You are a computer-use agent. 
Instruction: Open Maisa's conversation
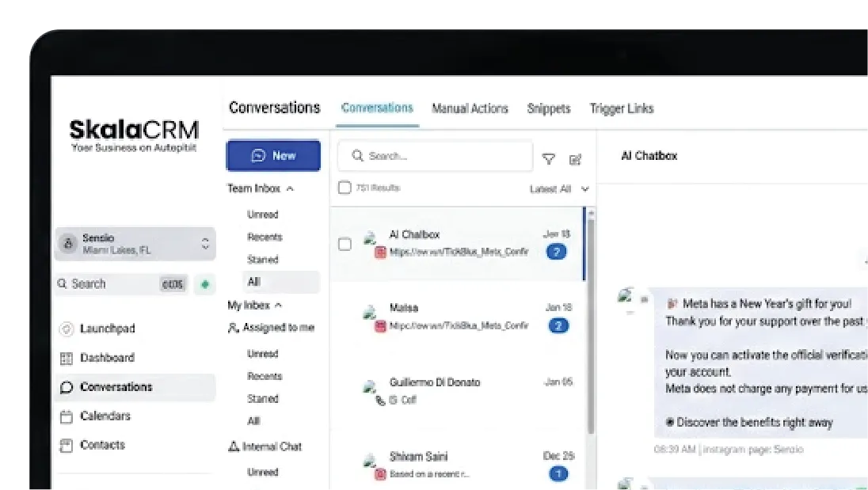click(x=458, y=318)
